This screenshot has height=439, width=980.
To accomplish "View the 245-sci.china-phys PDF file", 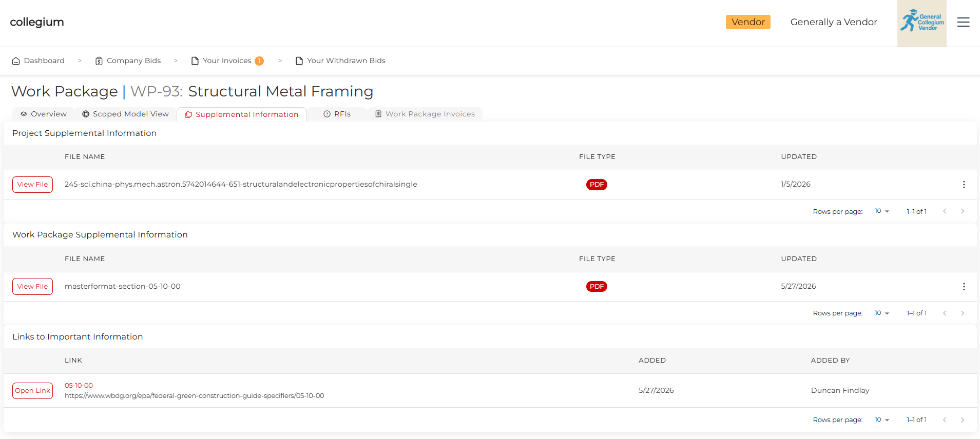I will point(32,185).
